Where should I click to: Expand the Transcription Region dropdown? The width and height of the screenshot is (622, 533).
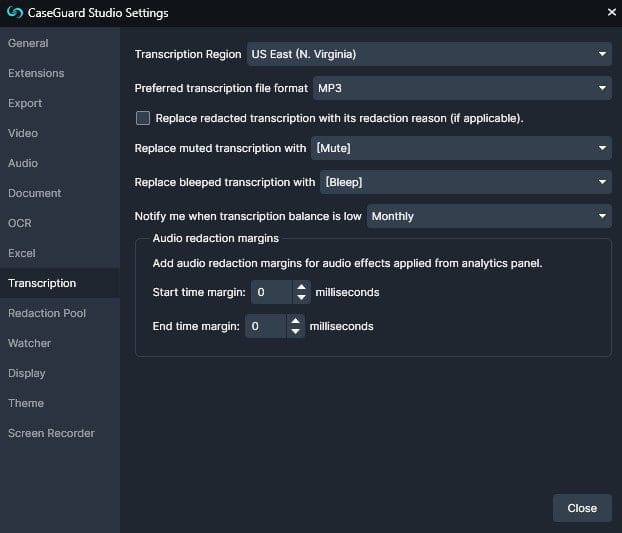tap(429, 54)
